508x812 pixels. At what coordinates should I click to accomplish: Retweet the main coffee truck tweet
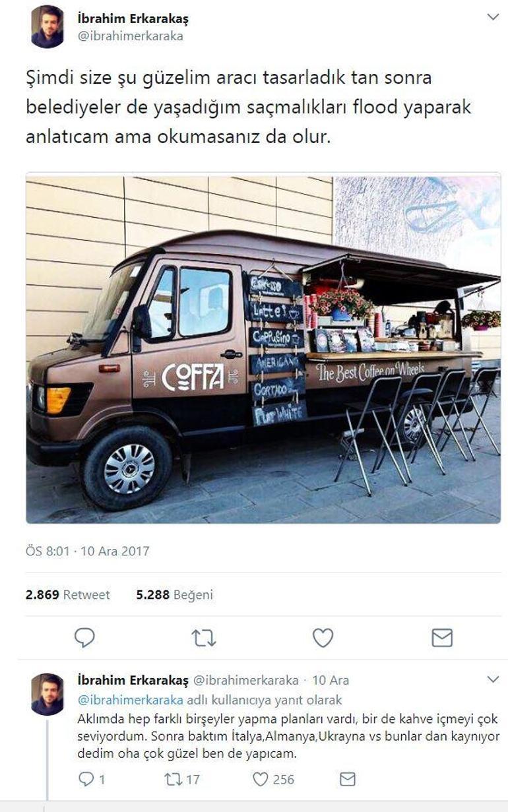click(204, 637)
